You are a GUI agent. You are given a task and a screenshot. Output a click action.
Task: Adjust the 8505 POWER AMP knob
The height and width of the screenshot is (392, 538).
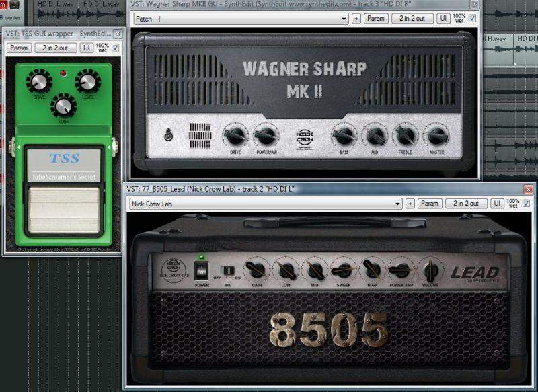[x=401, y=270]
